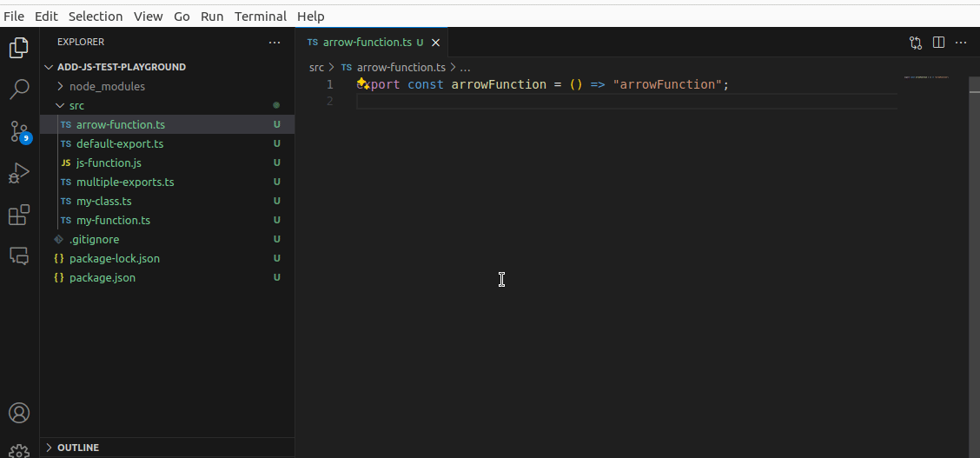Click the open changes compare icon

click(x=916, y=43)
